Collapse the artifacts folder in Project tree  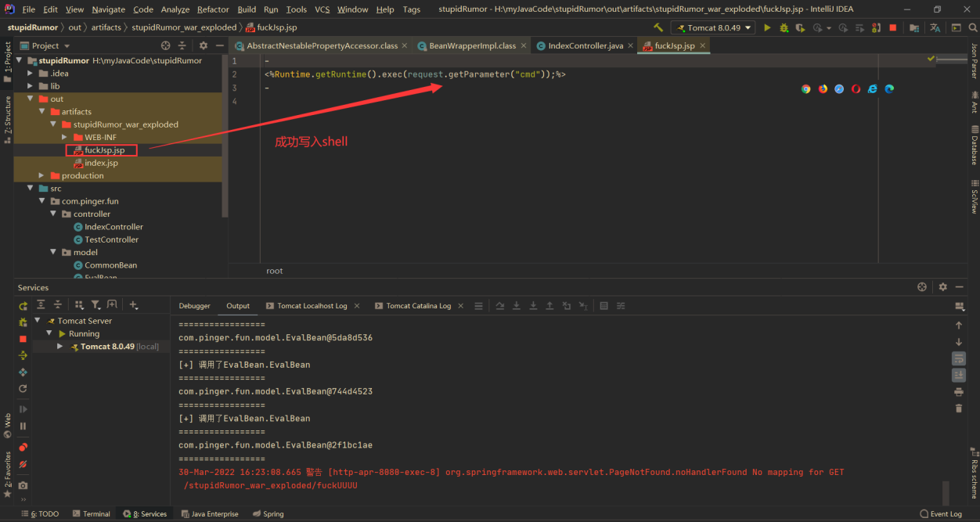pyautogui.click(x=42, y=111)
